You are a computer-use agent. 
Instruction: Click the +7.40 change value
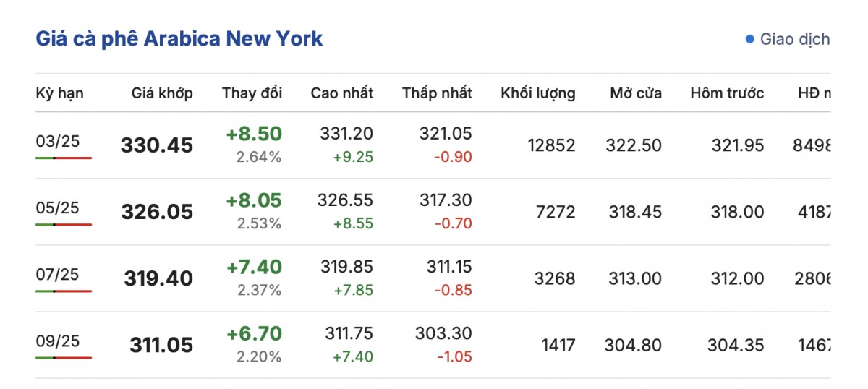coord(254,267)
